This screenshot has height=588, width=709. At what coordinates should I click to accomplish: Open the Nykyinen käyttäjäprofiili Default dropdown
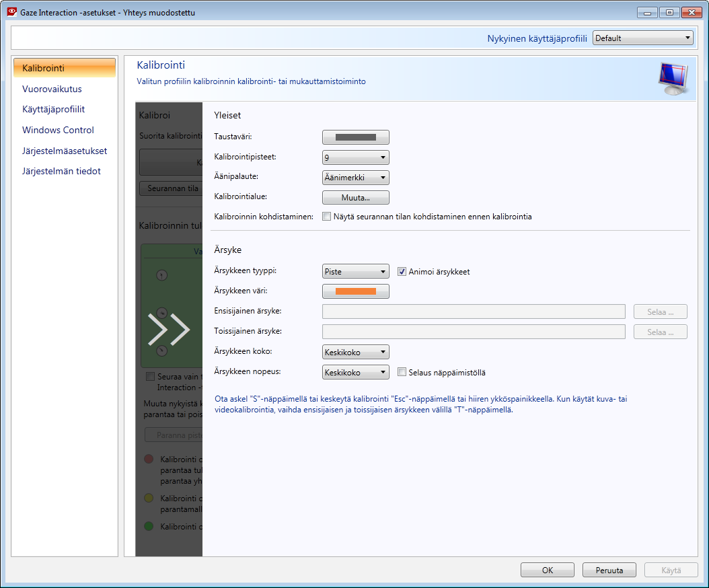[x=642, y=38]
